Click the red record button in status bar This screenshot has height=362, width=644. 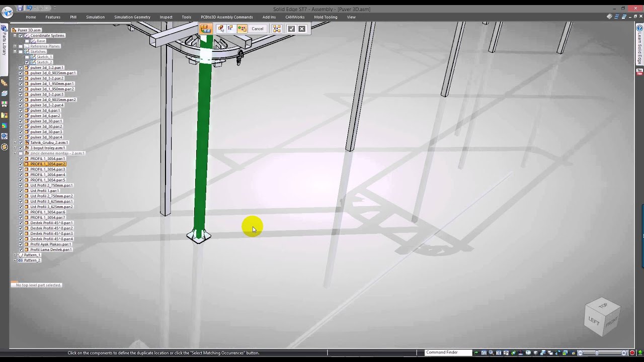click(632, 353)
